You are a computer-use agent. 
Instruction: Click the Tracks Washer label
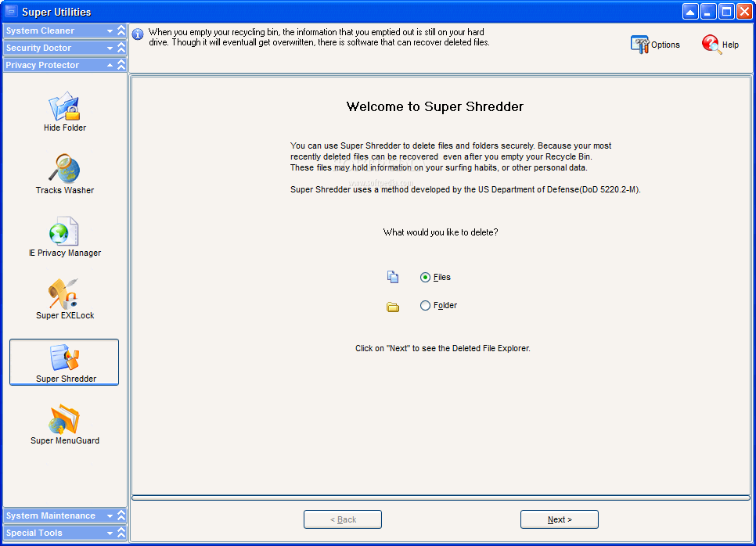click(65, 190)
